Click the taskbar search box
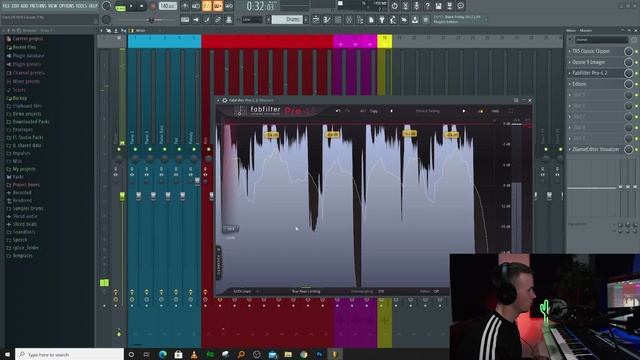 point(69,354)
